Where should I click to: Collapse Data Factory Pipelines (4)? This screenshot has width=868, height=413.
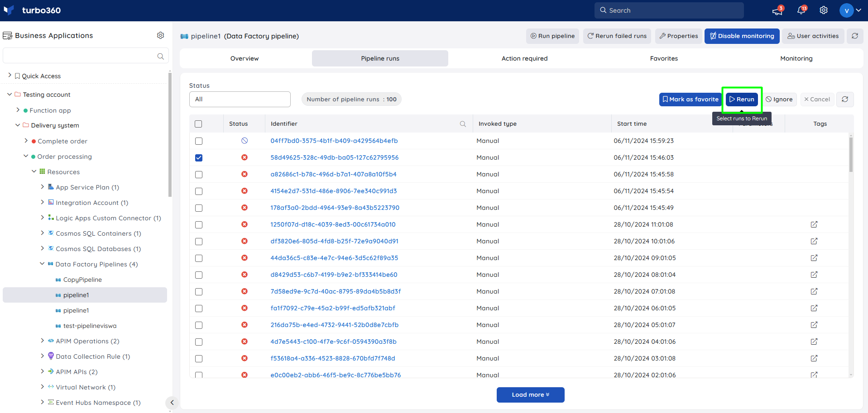[42, 264]
